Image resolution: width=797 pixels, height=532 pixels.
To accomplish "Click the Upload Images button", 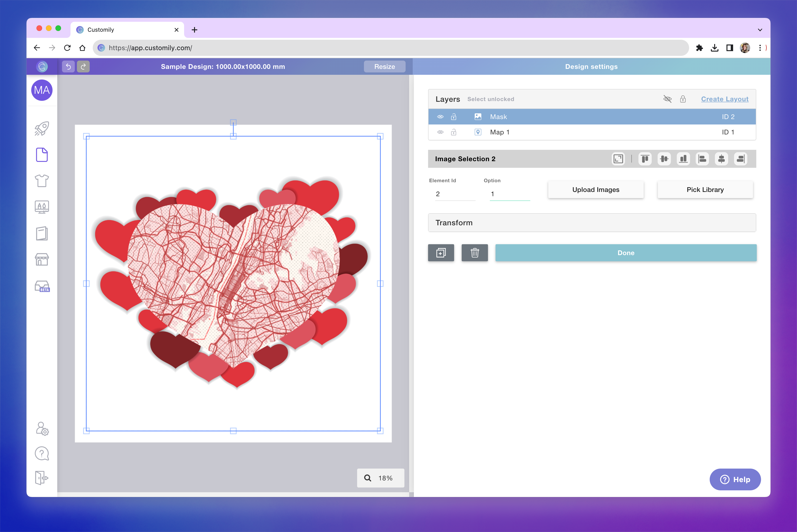I will click(x=595, y=190).
